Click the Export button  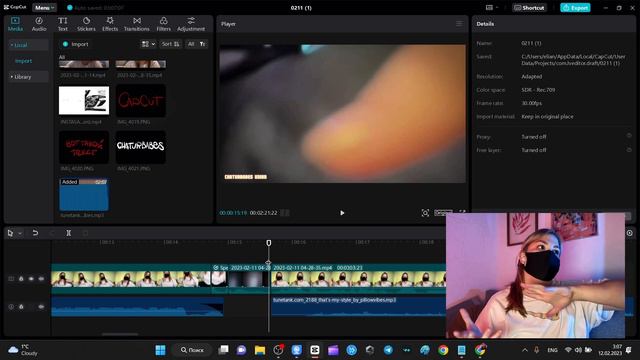tap(575, 7)
